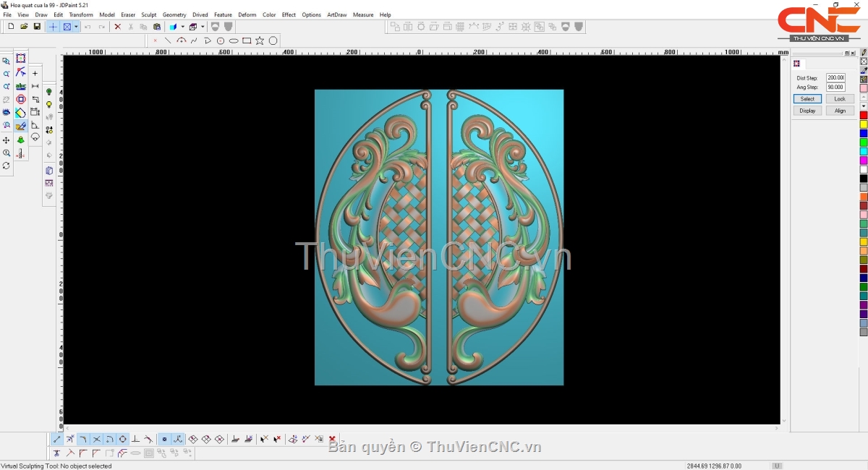The image size is (868, 470).
Task: Expand dropdown next to crossed-box selection tool
Action: [x=76, y=27]
